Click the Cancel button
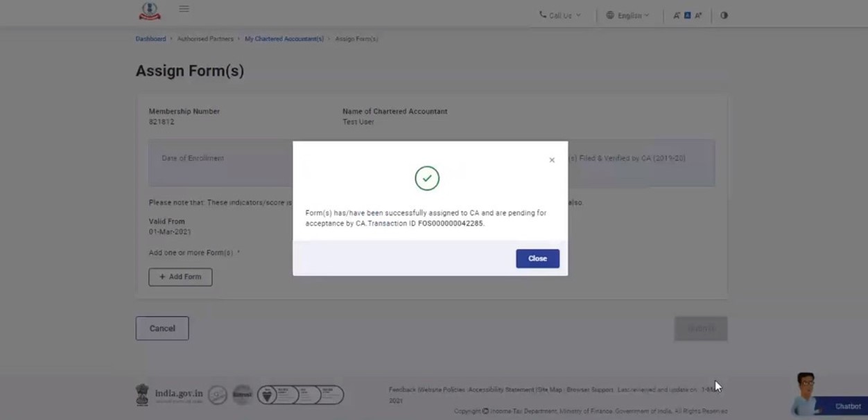 pyautogui.click(x=162, y=329)
